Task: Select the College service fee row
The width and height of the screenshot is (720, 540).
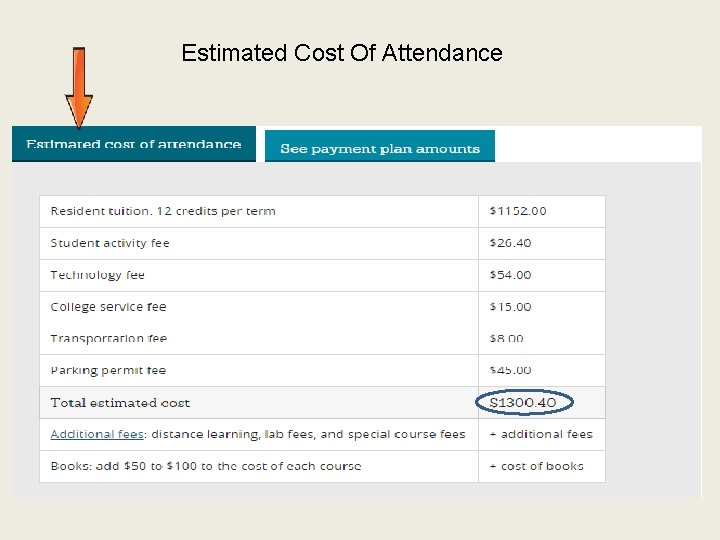Action: coord(108,307)
